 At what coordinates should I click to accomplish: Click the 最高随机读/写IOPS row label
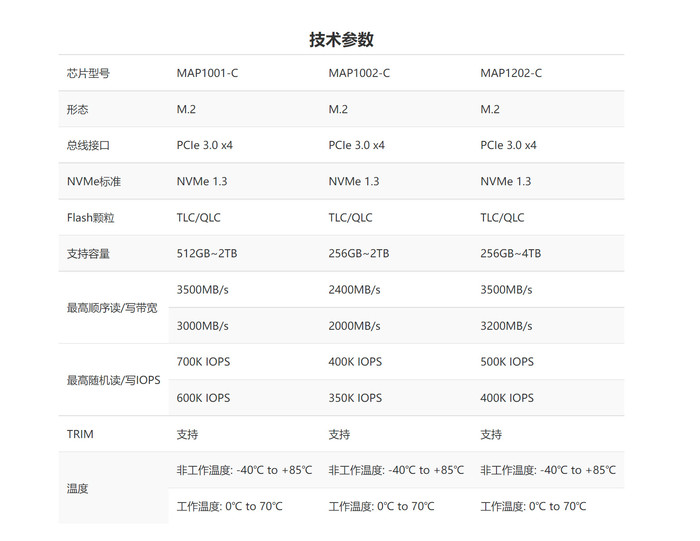[x=113, y=380]
